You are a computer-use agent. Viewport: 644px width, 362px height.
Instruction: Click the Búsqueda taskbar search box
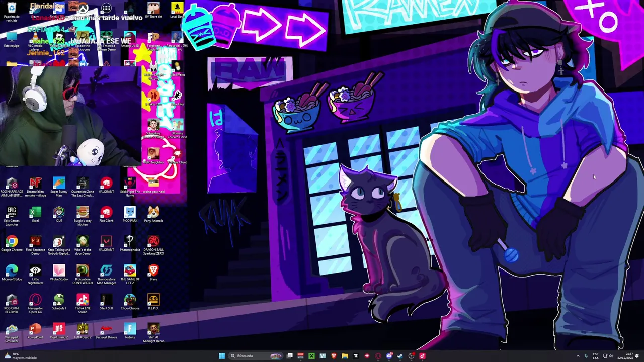[x=256, y=356]
